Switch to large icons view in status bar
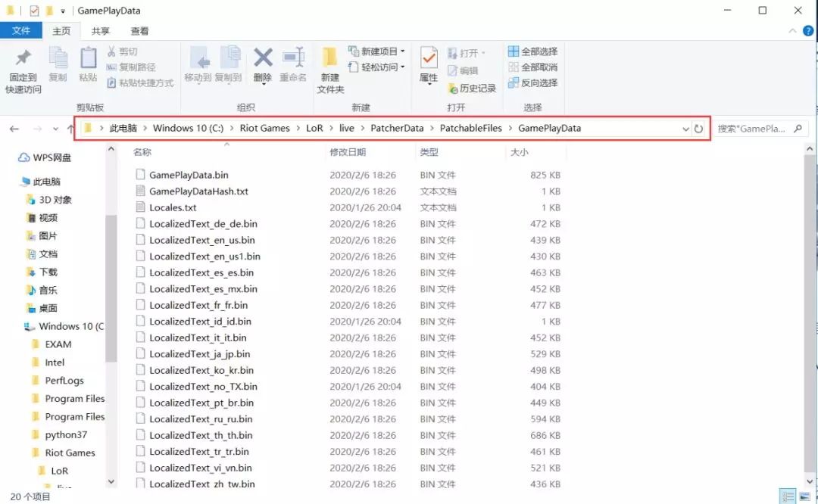Screen dimensions: 818x504 (x=805, y=496)
